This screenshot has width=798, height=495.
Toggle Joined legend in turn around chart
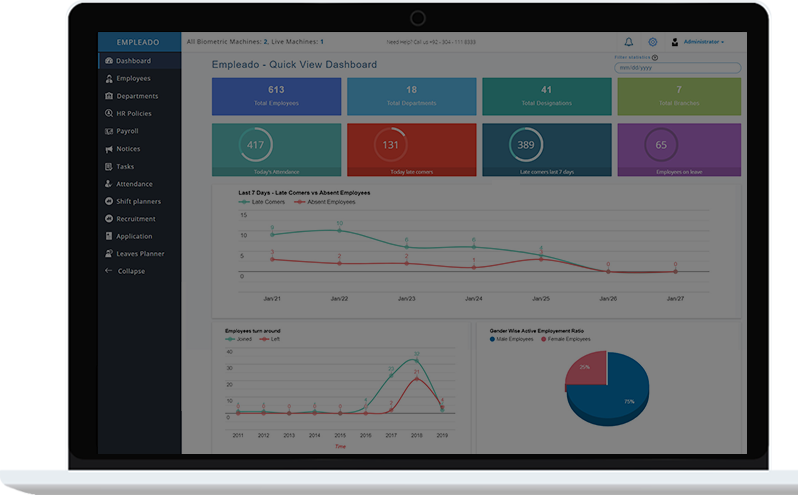pos(239,339)
